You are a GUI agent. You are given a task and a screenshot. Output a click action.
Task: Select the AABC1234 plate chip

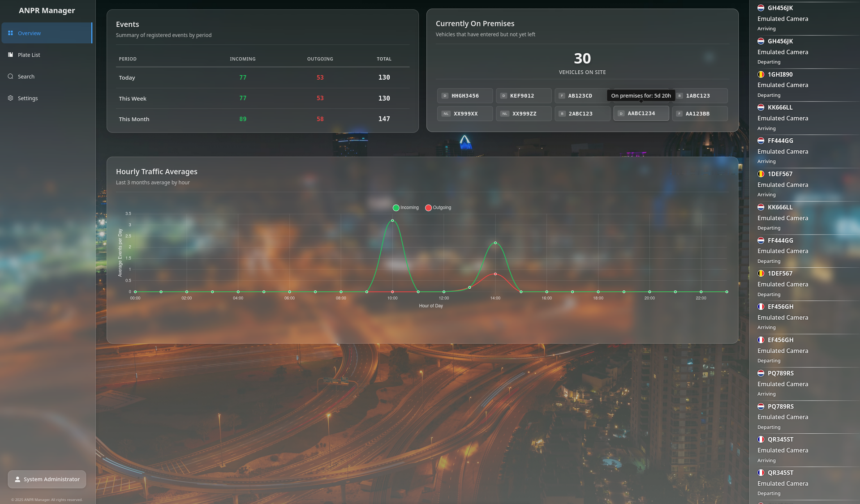click(x=641, y=114)
